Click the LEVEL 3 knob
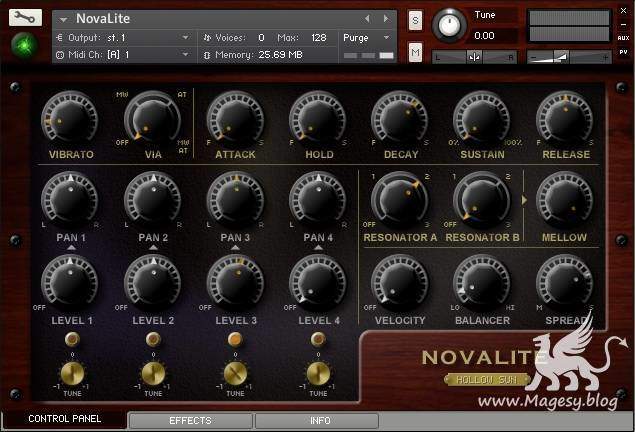The image size is (635, 432). [x=235, y=283]
